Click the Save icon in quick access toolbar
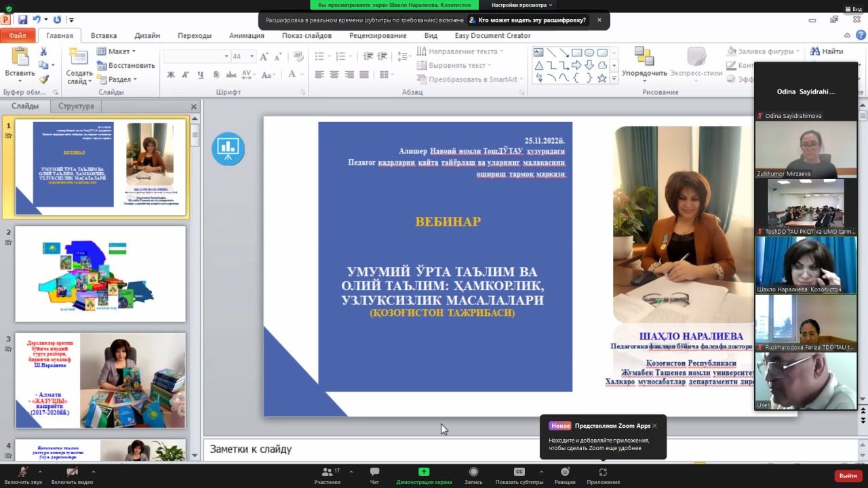This screenshot has height=488, width=868. pyautogui.click(x=22, y=20)
